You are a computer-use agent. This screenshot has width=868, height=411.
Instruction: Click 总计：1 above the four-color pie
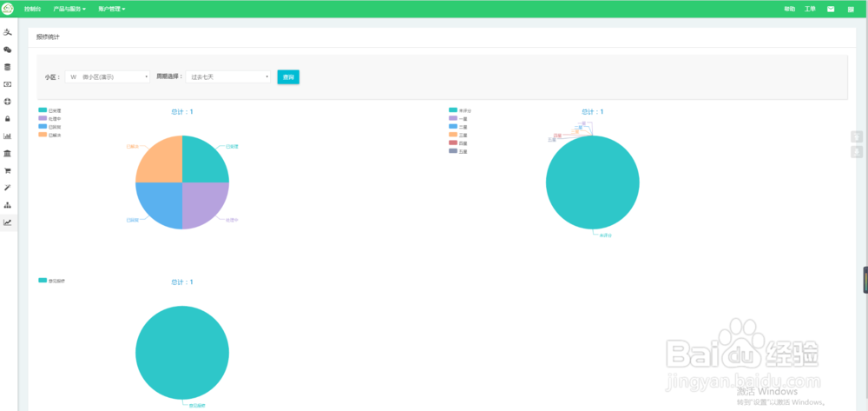pos(182,112)
